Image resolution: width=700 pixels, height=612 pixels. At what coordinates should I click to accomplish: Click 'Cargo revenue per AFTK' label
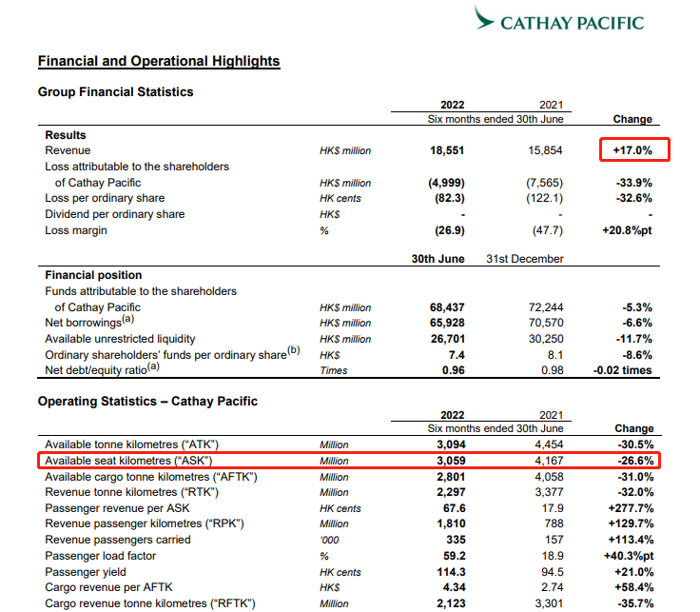tap(109, 587)
